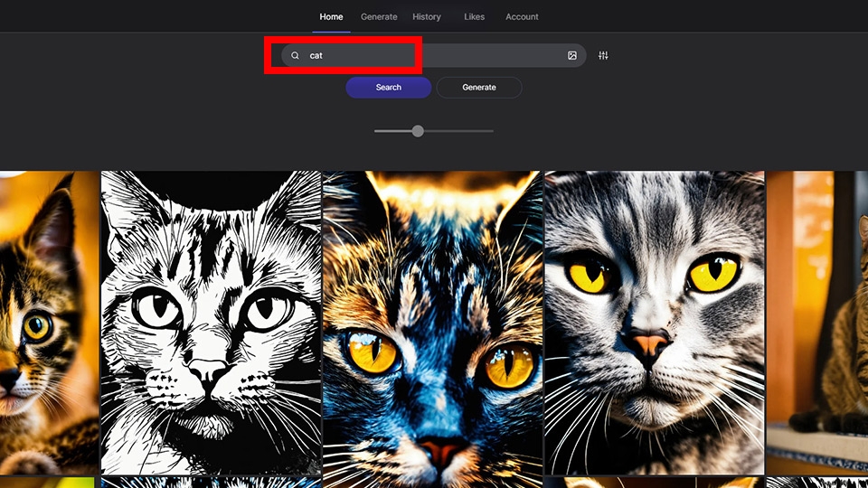868x488 pixels.
Task: Open the Account tab
Action: pos(522,16)
